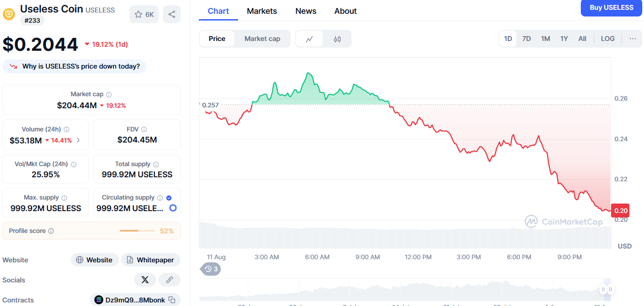Click the blue circle progress icon in Circulating supply
The width and height of the screenshot is (644, 306).
173,208
